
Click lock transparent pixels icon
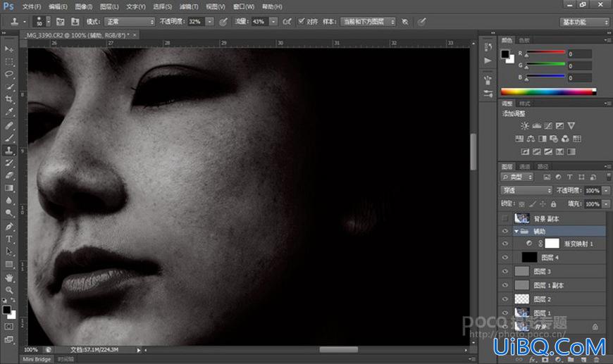coord(522,204)
